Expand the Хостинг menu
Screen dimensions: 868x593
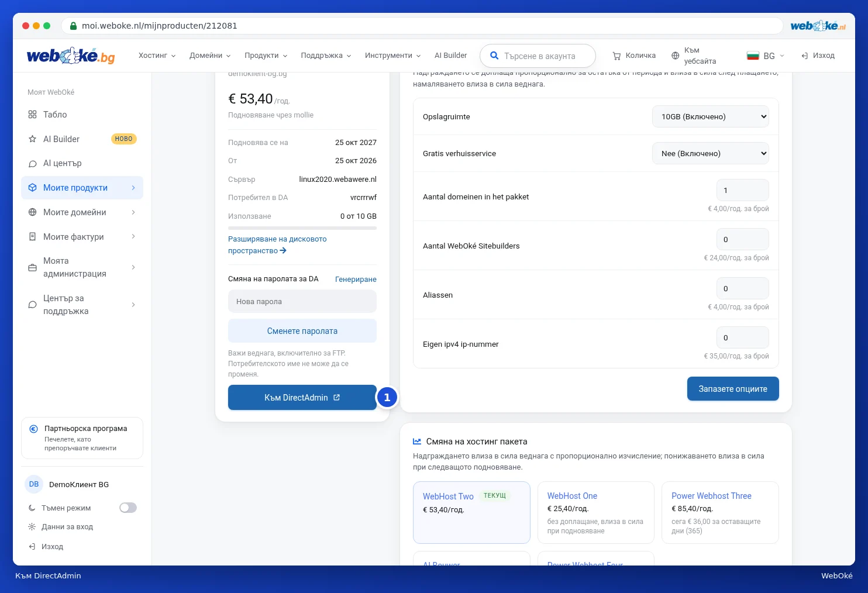157,56
